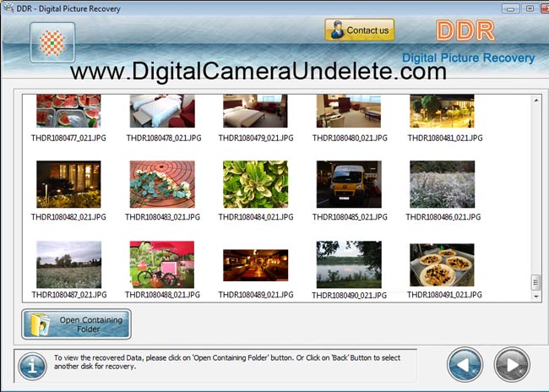This screenshot has width=549, height=392.
Task: Select bicycle and umbrella thumbnail THDR1080488_021
Action: 162,264
